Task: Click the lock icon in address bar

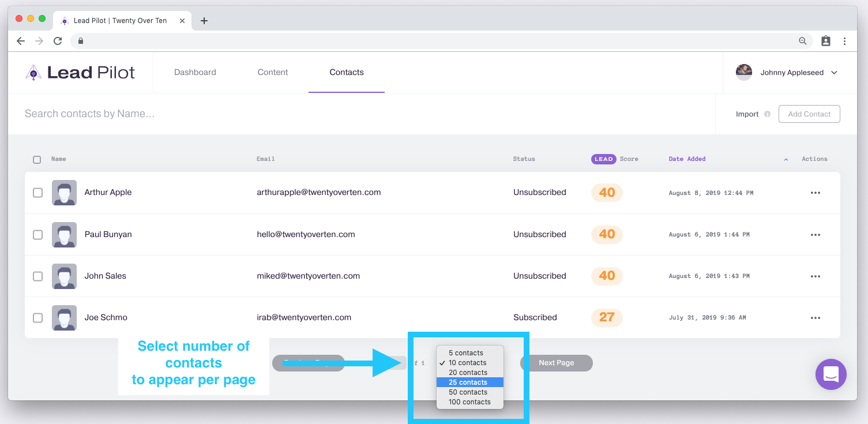Action: [x=81, y=41]
